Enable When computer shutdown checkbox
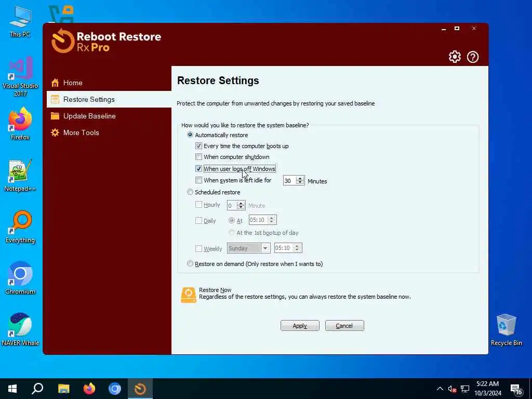Image resolution: width=532 pixels, height=399 pixels. (x=198, y=157)
